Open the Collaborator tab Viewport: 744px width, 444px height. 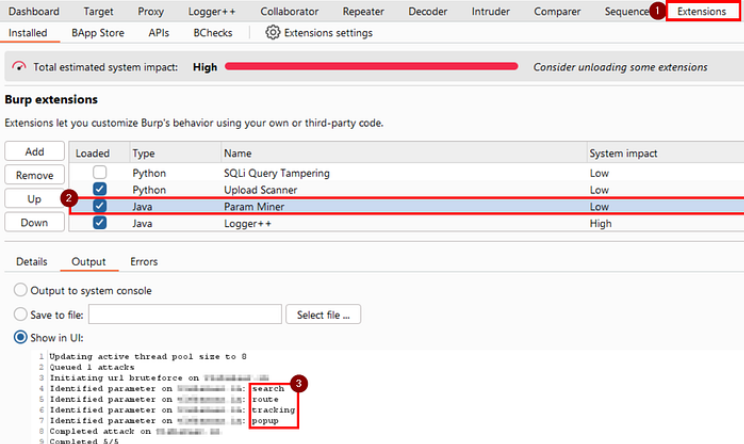click(x=289, y=11)
